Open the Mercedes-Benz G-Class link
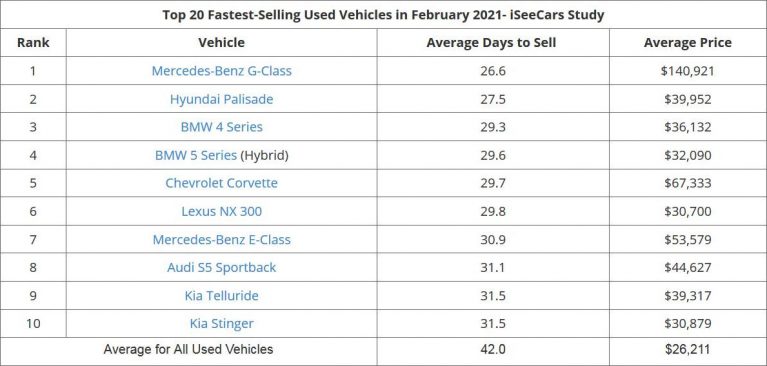This screenshot has height=366, width=767. [222, 71]
